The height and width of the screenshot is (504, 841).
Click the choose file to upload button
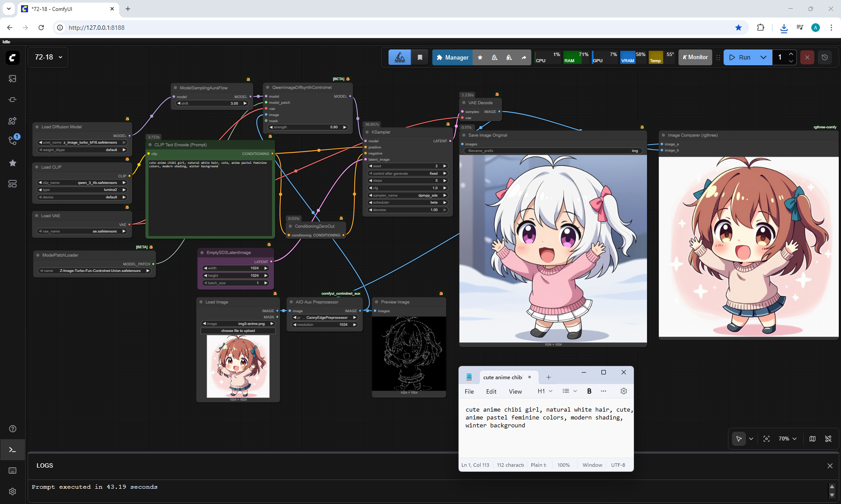click(x=238, y=331)
